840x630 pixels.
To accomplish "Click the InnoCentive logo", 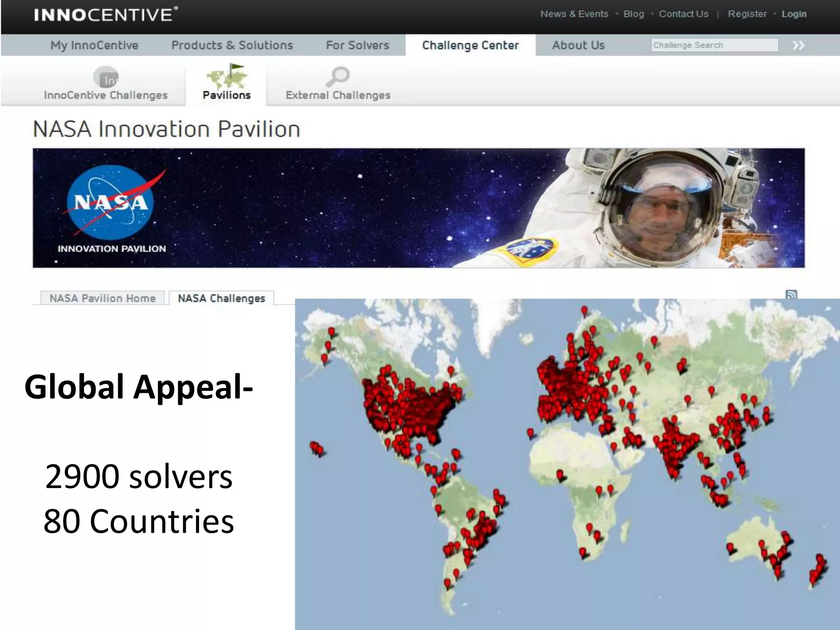I will click(106, 14).
